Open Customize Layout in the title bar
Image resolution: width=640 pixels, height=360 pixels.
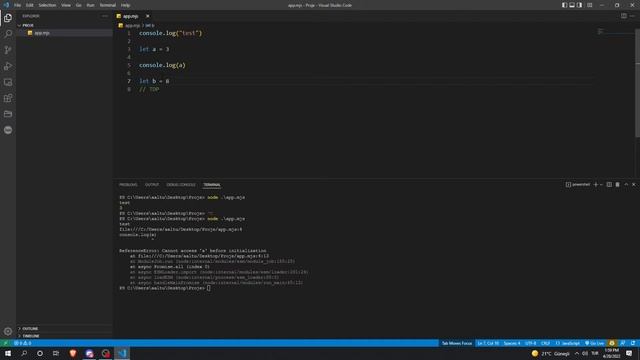(589, 5)
